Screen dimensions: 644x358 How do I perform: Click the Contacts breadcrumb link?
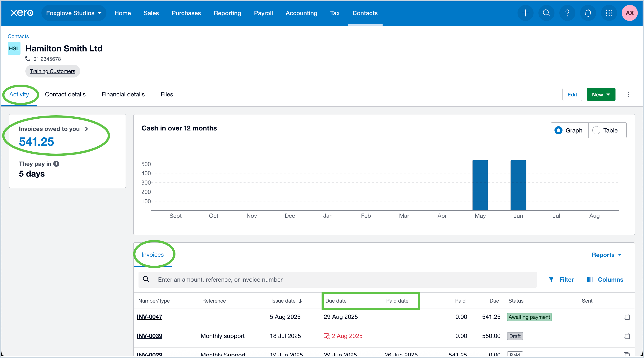point(18,36)
